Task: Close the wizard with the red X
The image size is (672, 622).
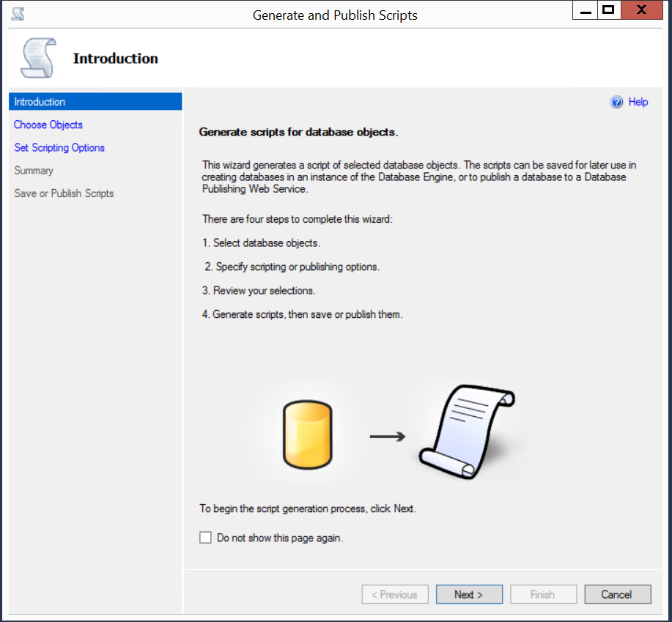Action: click(640, 11)
